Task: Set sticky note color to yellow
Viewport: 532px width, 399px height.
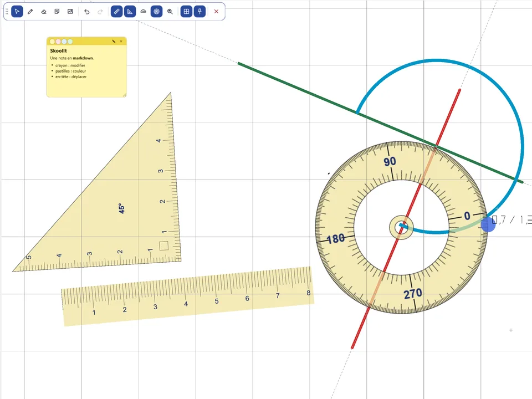Action: tap(52, 42)
